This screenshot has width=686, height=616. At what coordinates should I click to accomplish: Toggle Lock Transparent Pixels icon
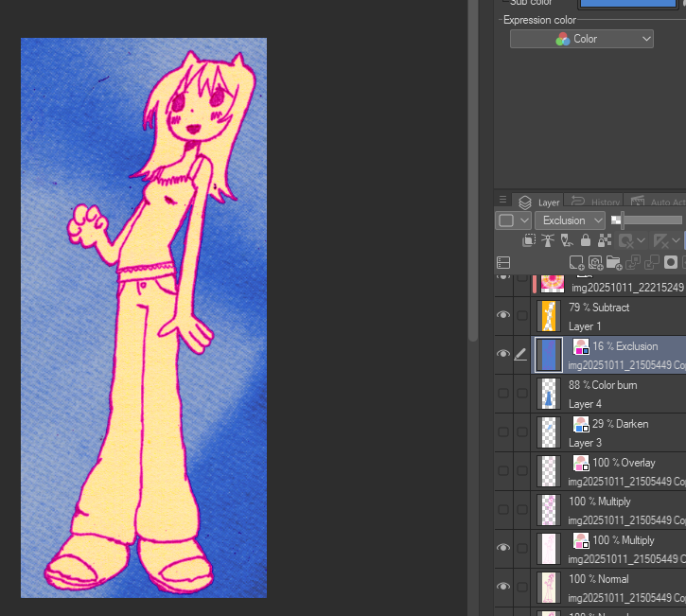point(605,240)
